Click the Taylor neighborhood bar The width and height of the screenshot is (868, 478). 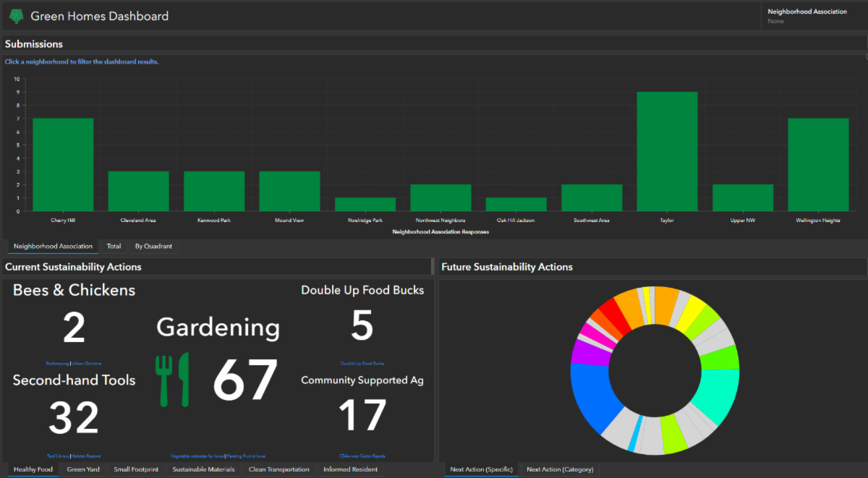pos(667,151)
